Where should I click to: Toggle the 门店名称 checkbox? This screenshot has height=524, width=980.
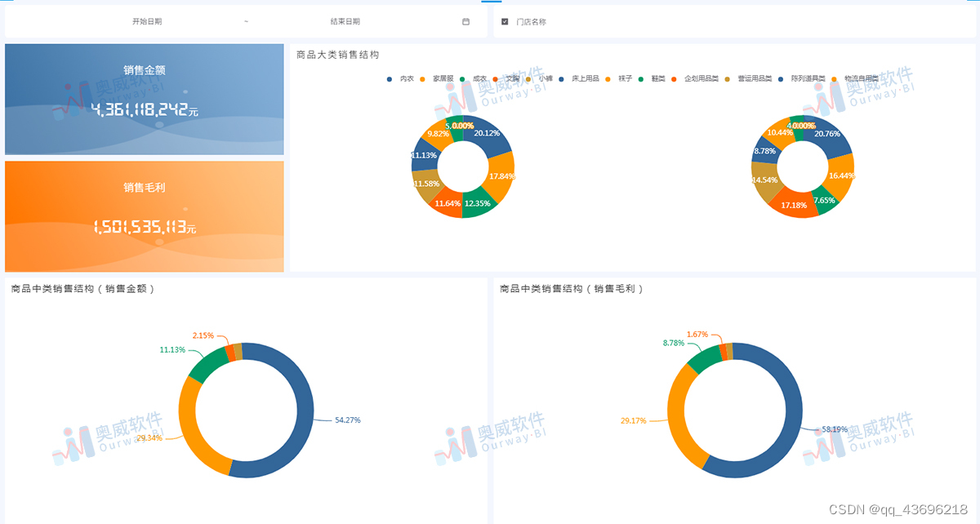click(505, 22)
